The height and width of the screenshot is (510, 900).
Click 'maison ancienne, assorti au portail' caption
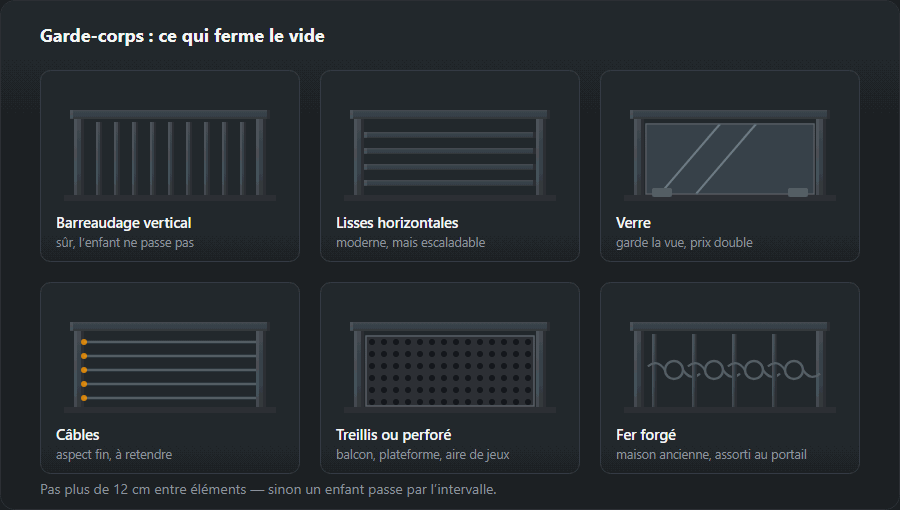point(711,454)
